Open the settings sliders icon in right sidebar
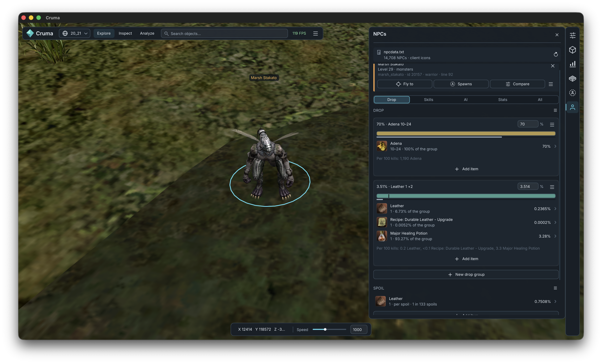Viewport: 602px width, 364px height. tap(572, 36)
